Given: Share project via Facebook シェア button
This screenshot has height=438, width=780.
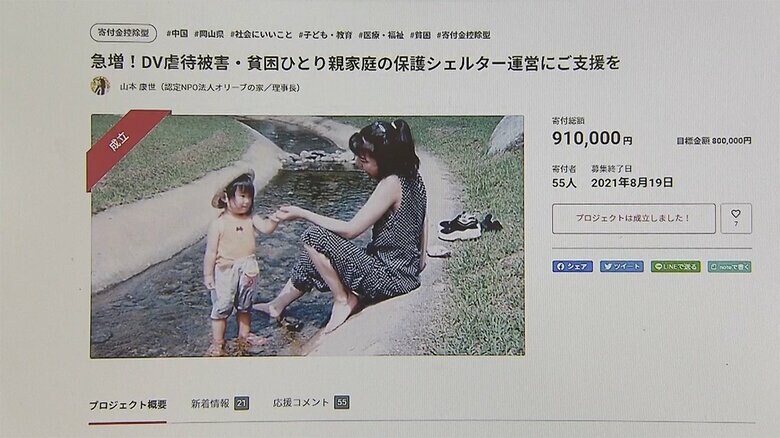Looking at the screenshot, I should (x=572, y=266).
